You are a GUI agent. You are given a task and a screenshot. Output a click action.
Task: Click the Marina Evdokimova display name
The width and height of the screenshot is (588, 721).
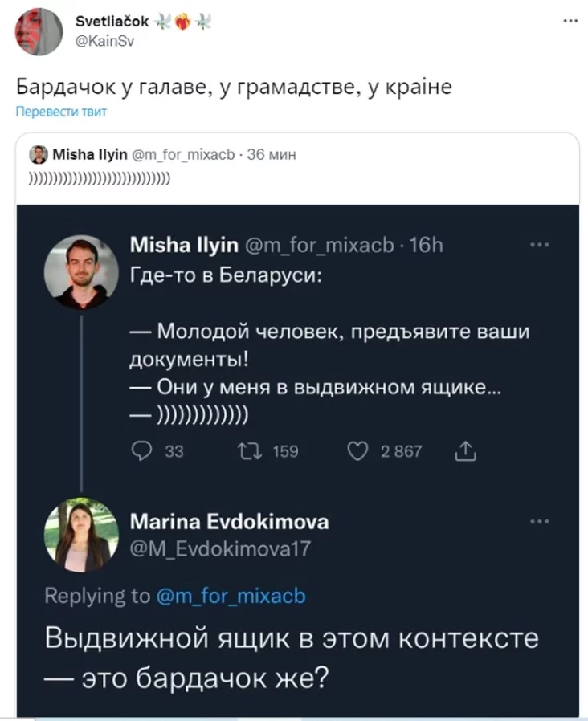coord(229,522)
